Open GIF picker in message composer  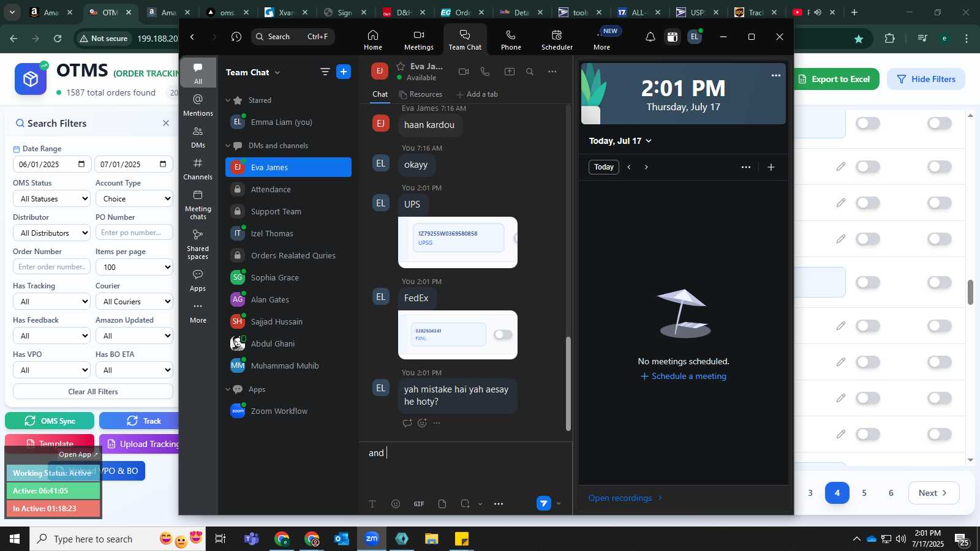click(419, 504)
